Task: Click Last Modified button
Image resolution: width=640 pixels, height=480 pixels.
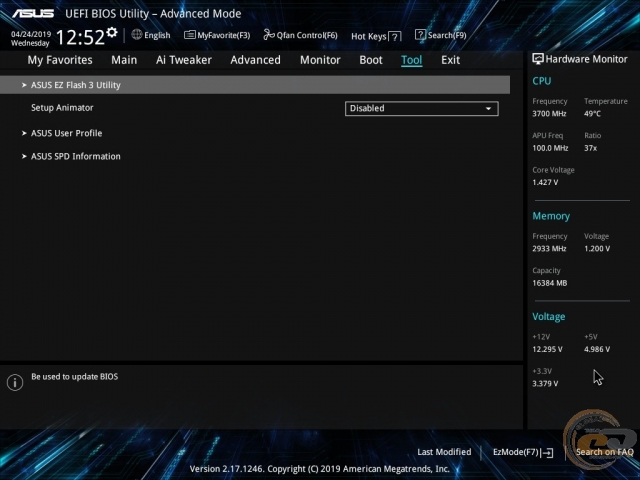Action: tap(444, 452)
